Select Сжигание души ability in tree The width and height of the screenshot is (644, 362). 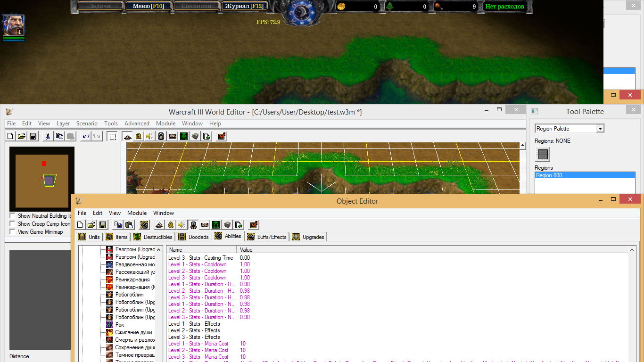(133, 332)
